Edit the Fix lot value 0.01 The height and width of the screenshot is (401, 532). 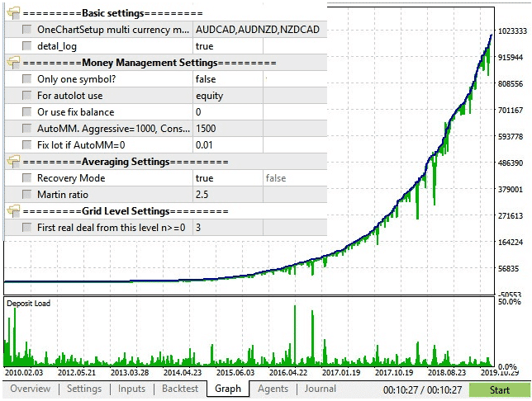coord(228,144)
